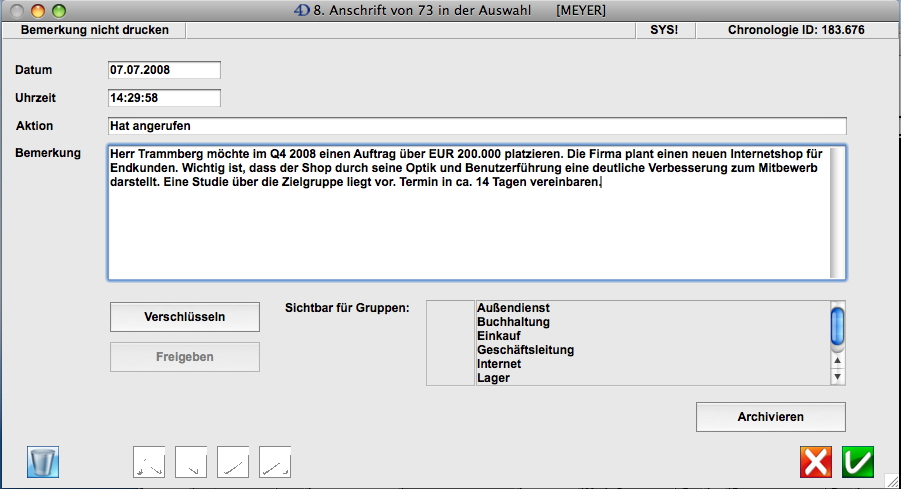Click the trash can delete icon
The width and height of the screenshot is (901, 489).
pos(44,462)
